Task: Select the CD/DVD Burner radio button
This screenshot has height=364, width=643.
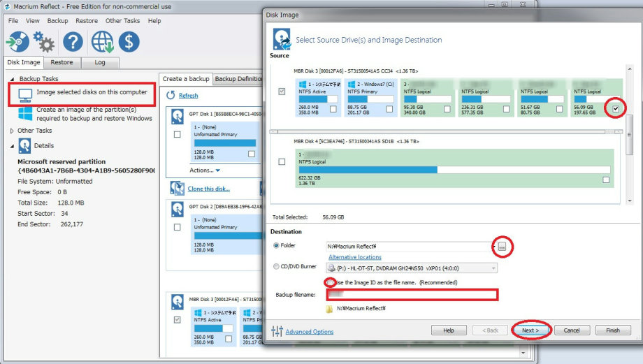Action: (x=277, y=267)
